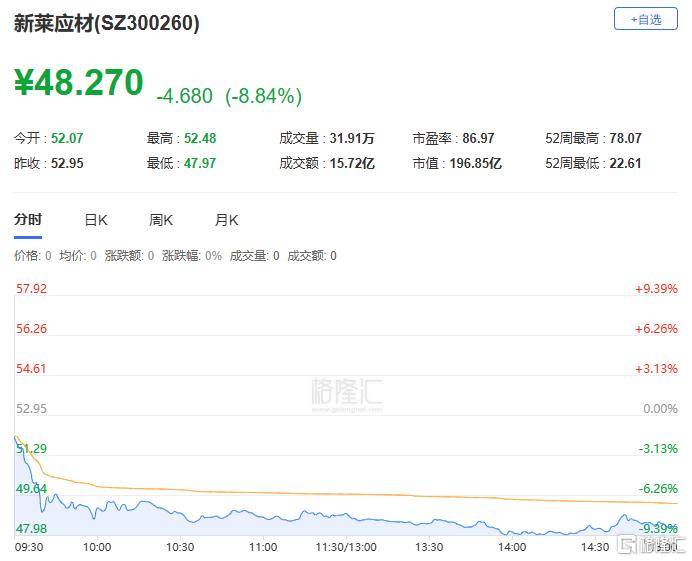The image size is (692, 561).
Task: Click 成交额: 0 readout above chart
Action: pyautogui.click(x=312, y=256)
